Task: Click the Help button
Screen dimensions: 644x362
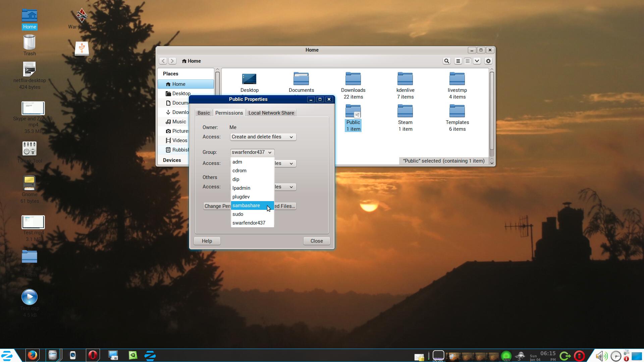Action: (x=207, y=241)
